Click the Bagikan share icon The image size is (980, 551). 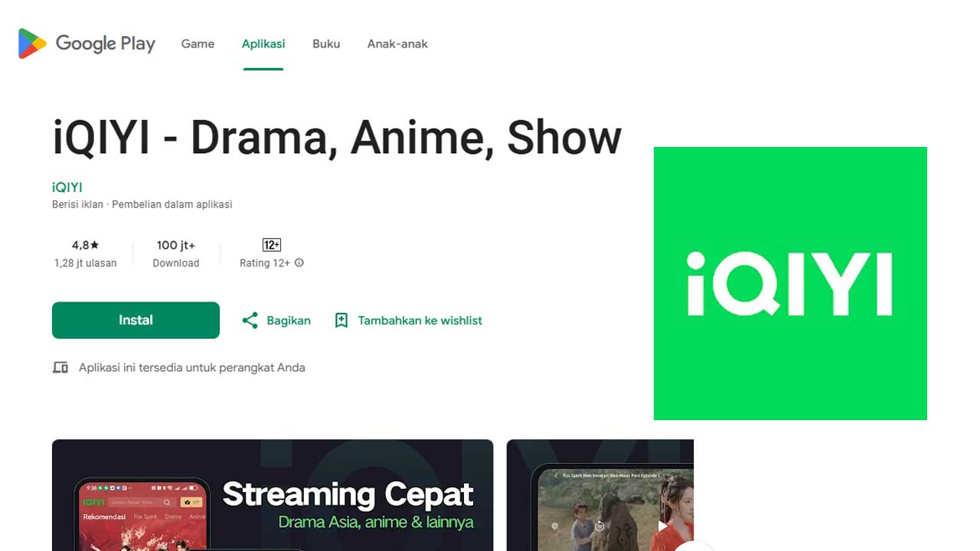tap(250, 321)
